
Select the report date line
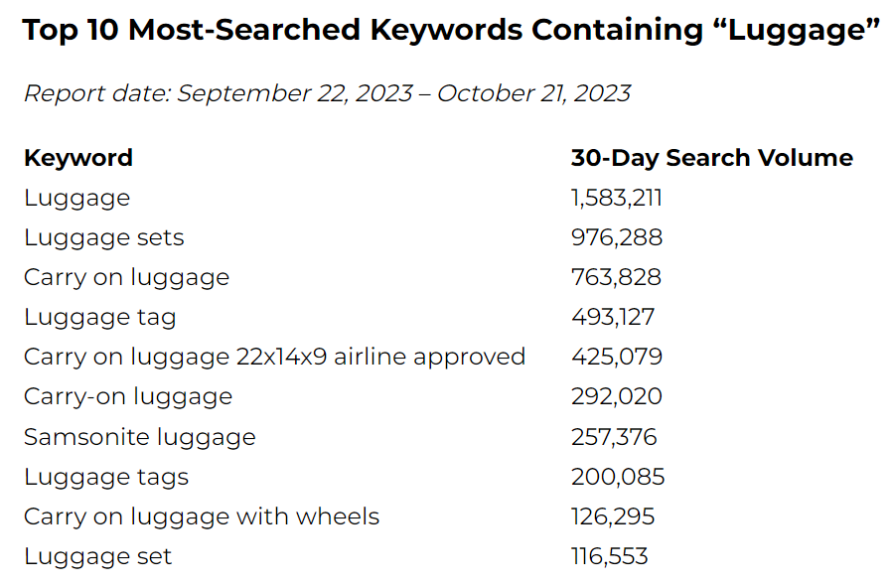click(327, 93)
